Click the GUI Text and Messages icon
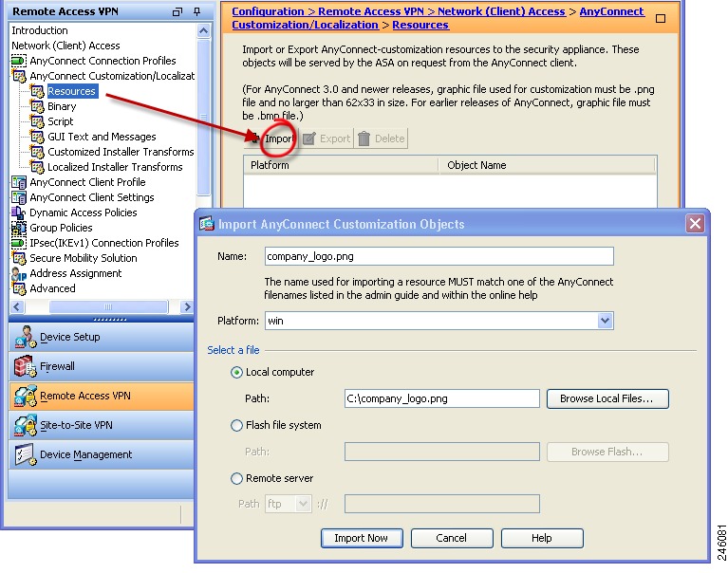Image resolution: width=728 pixels, height=573 pixels. coord(37,137)
